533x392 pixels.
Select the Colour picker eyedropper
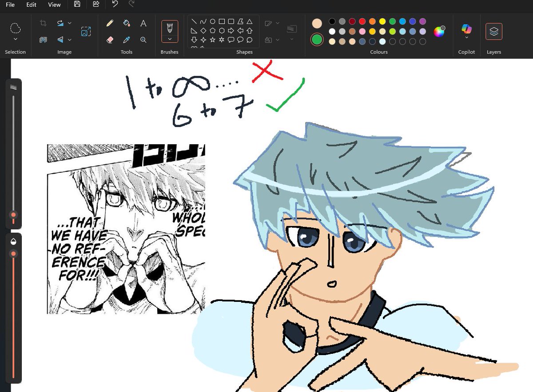tap(127, 40)
